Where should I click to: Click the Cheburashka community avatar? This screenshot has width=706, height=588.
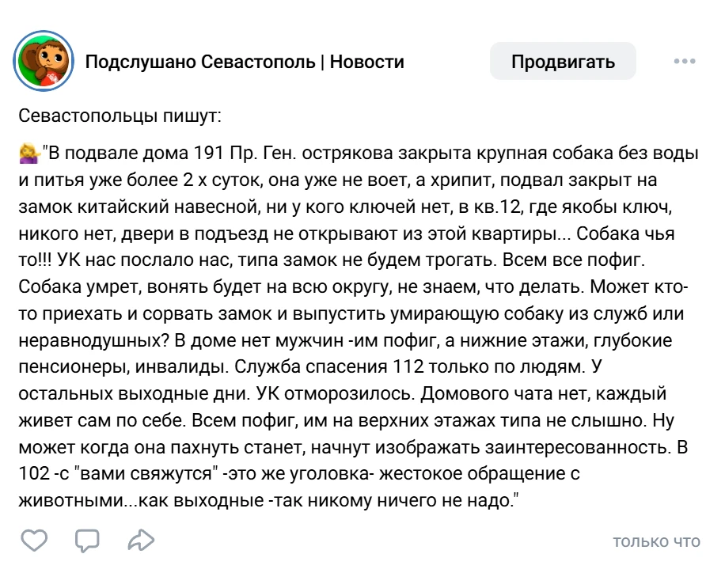pos(44,61)
